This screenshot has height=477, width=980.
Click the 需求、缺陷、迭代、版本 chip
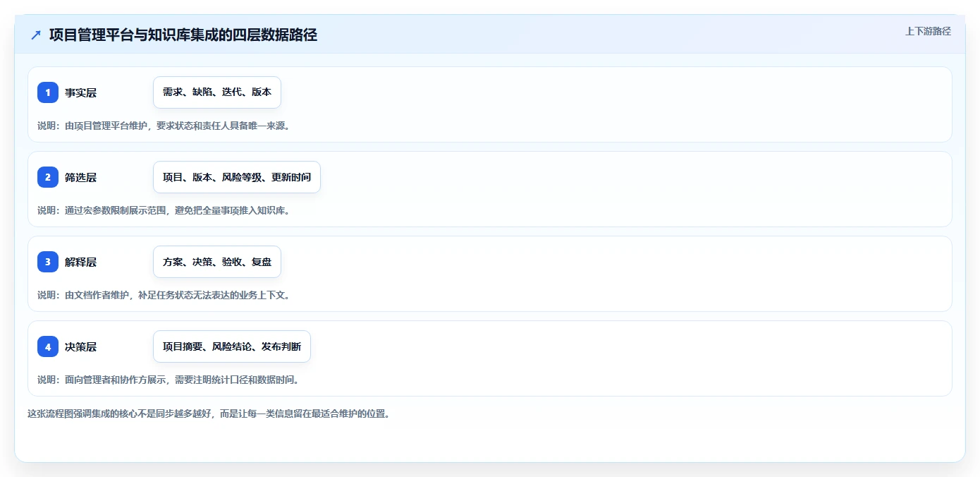pos(217,92)
